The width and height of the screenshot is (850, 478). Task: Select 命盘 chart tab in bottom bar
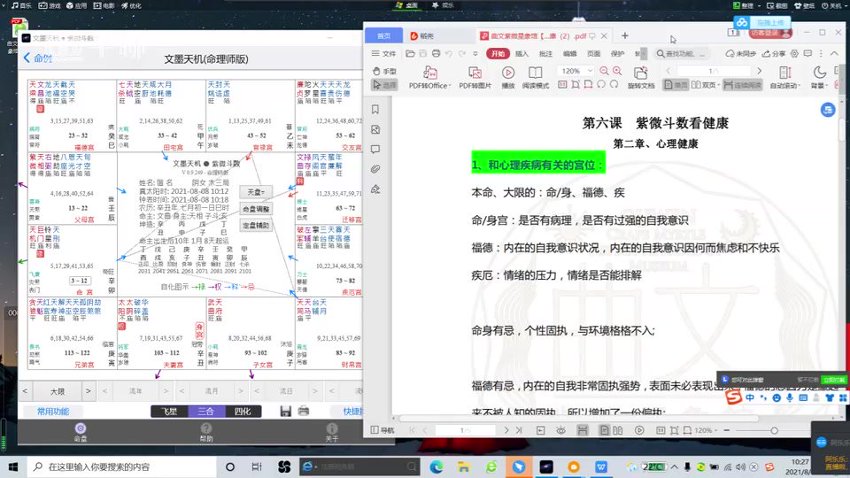pos(80,432)
